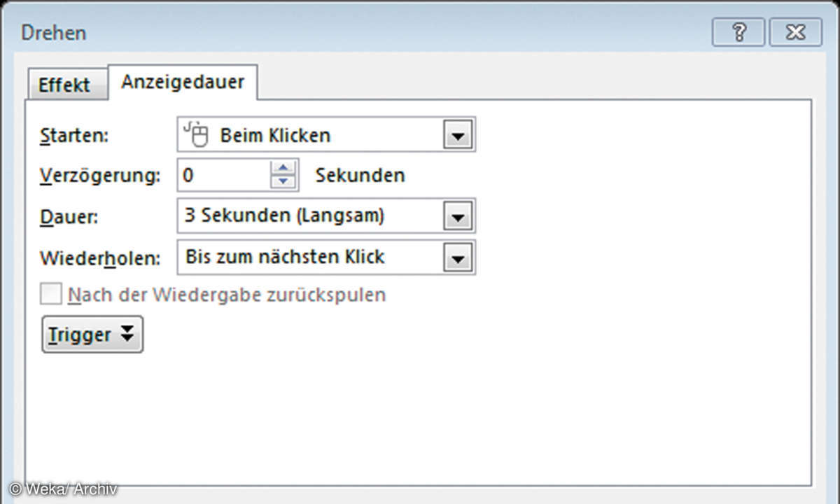Screen dimensions: 840x504
Task: Select the Anzeigedauer tab
Action: [x=183, y=82]
